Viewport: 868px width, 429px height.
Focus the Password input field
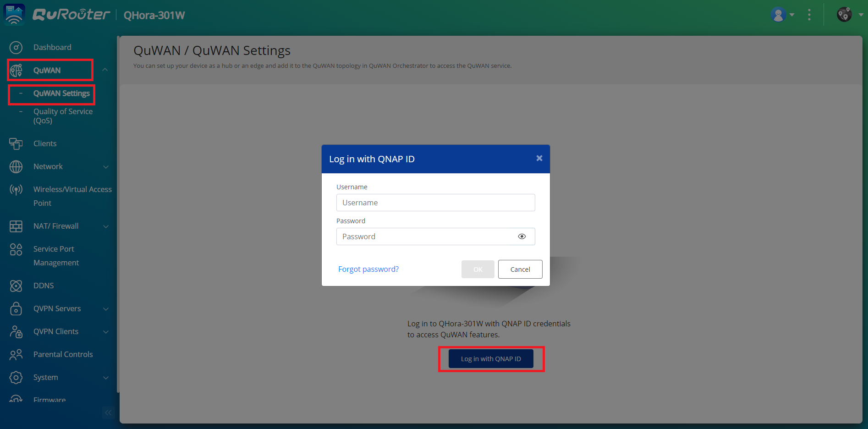(x=435, y=236)
